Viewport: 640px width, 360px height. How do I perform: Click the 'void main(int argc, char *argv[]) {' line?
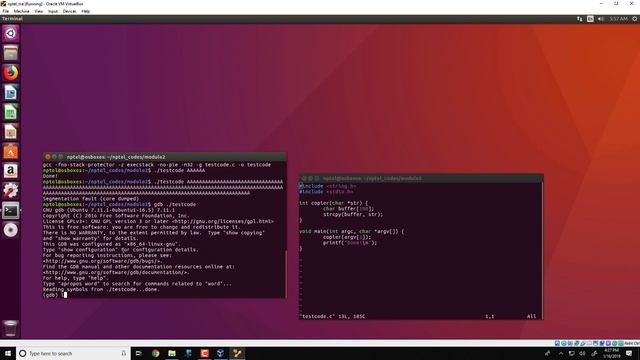351,231
